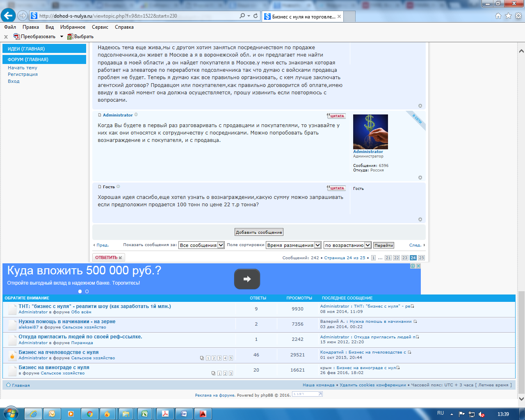Screen dimensions: 525x420
Task: Expand the 'по возрастанию' order dropdown
Action: pyautogui.click(x=367, y=245)
